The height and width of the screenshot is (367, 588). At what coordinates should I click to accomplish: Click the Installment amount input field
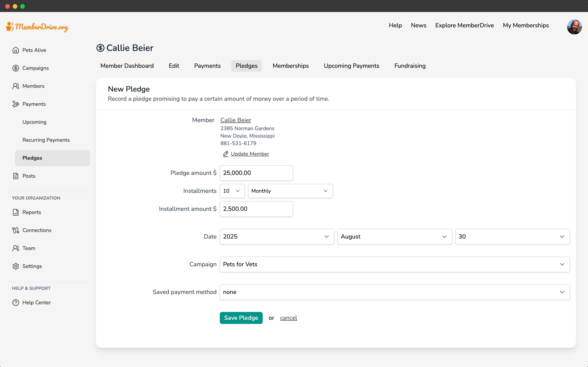coord(256,209)
